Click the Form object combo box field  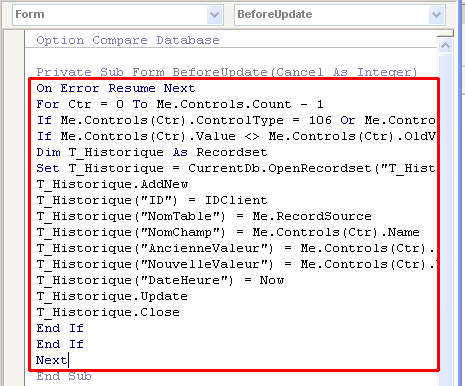pyautogui.click(x=118, y=15)
